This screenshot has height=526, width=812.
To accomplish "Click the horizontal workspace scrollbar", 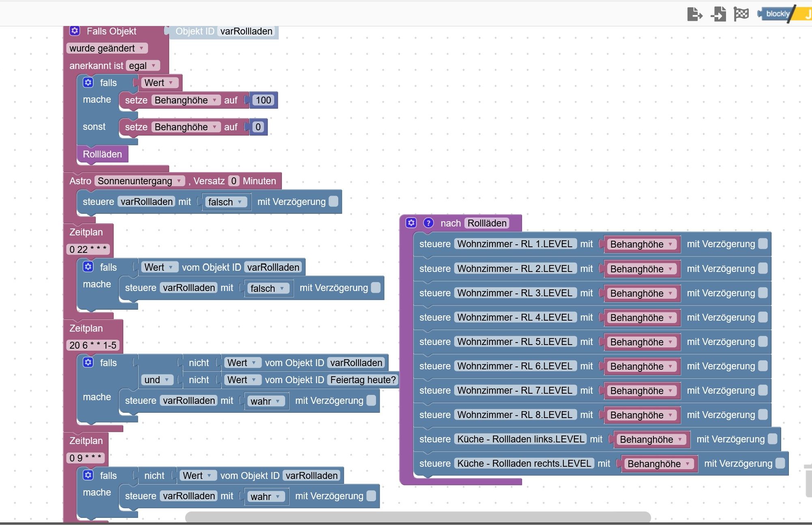I will pos(418,517).
